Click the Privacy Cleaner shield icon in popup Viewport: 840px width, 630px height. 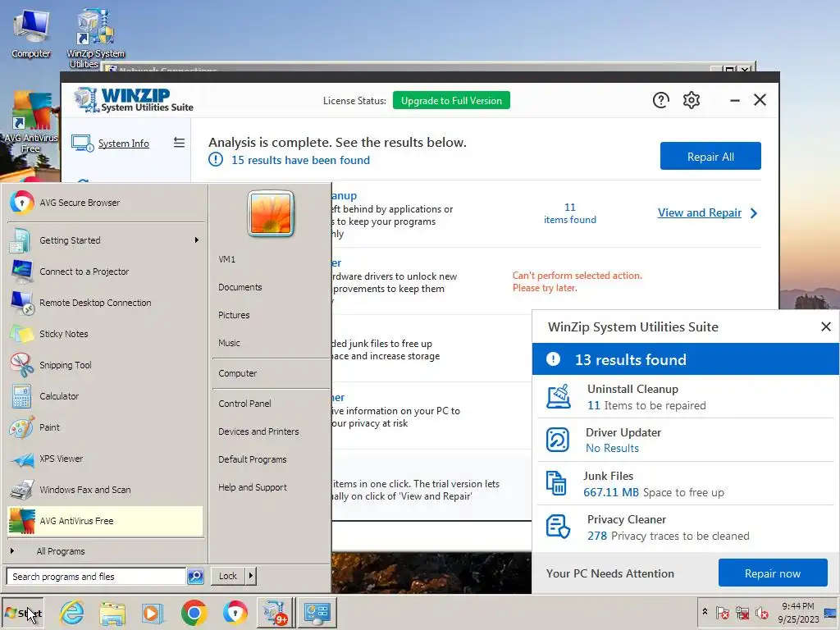(x=557, y=526)
